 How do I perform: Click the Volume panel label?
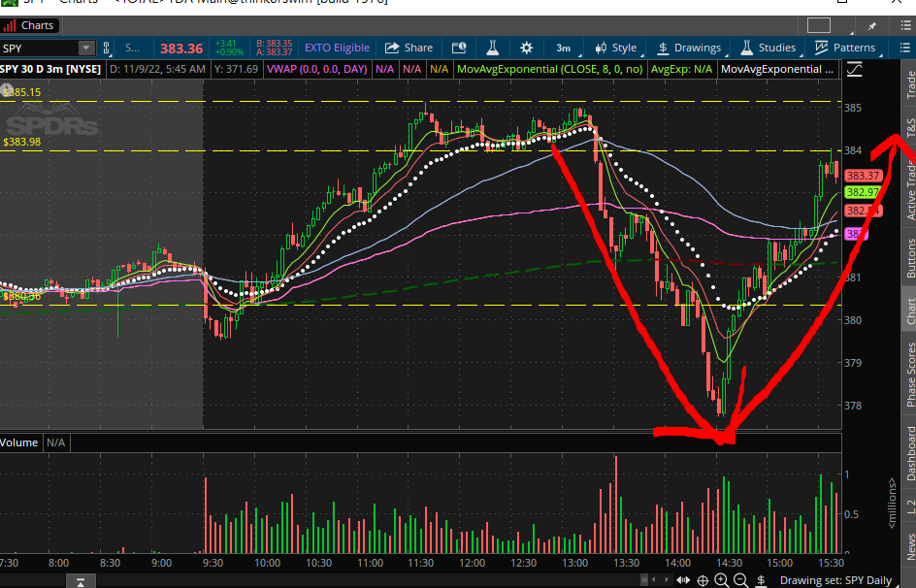click(x=18, y=442)
